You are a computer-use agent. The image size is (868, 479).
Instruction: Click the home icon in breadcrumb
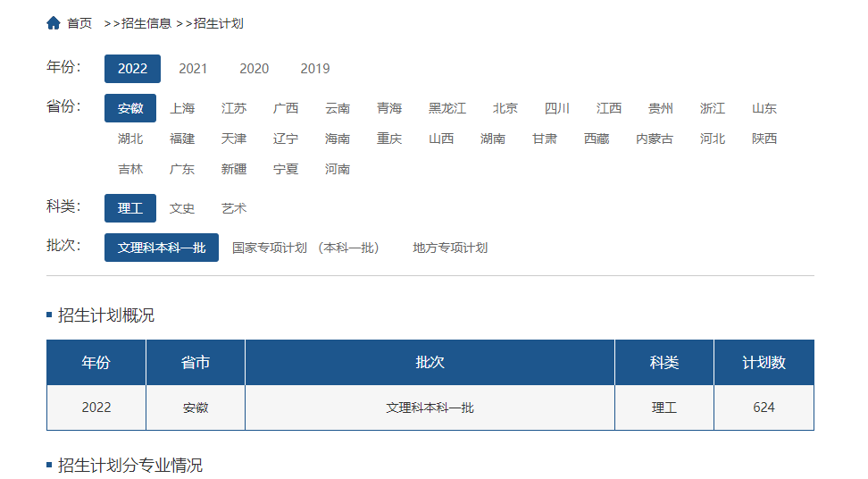pos(54,23)
